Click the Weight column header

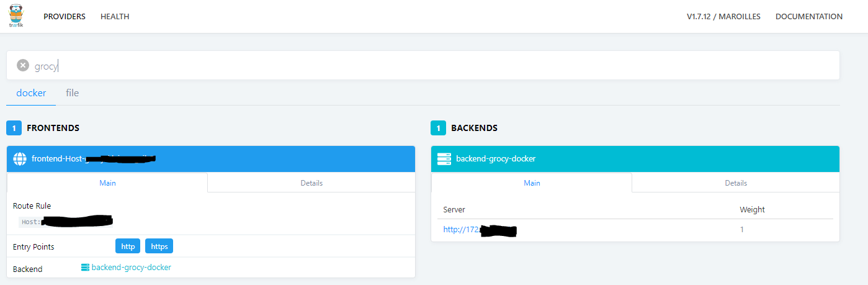click(752, 210)
